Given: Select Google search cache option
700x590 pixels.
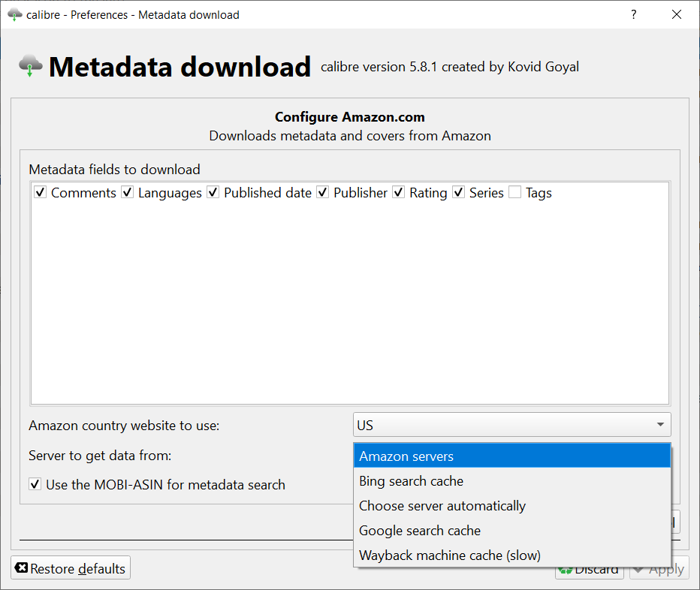Looking at the screenshot, I should pyautogui.click(x=420, y=531).
